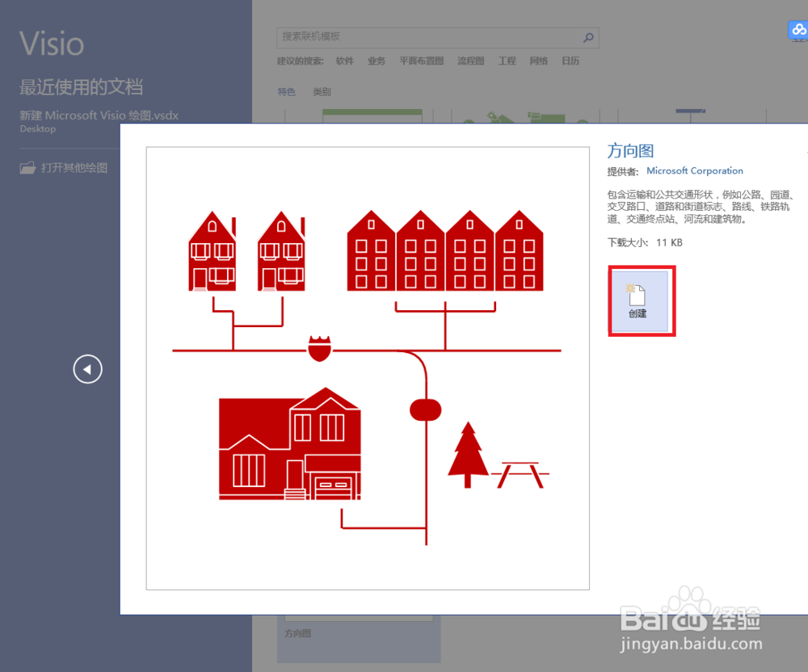Go to previous template with left arrow

click(x=87, y=369)
